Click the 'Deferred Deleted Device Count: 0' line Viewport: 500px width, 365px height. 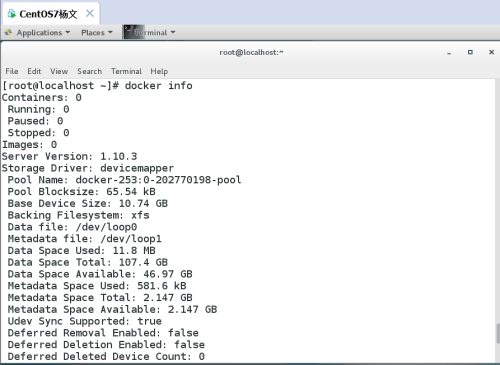click(106, 357)
